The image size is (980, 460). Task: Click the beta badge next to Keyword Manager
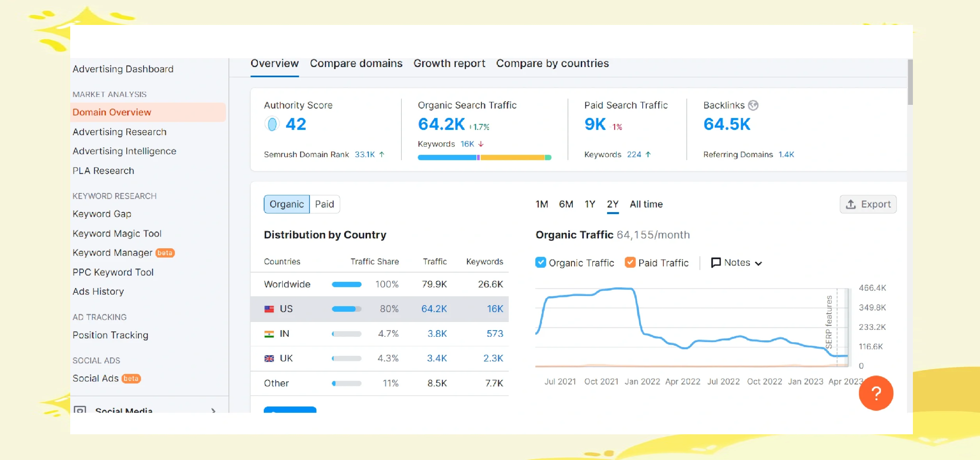click(165, 253)
